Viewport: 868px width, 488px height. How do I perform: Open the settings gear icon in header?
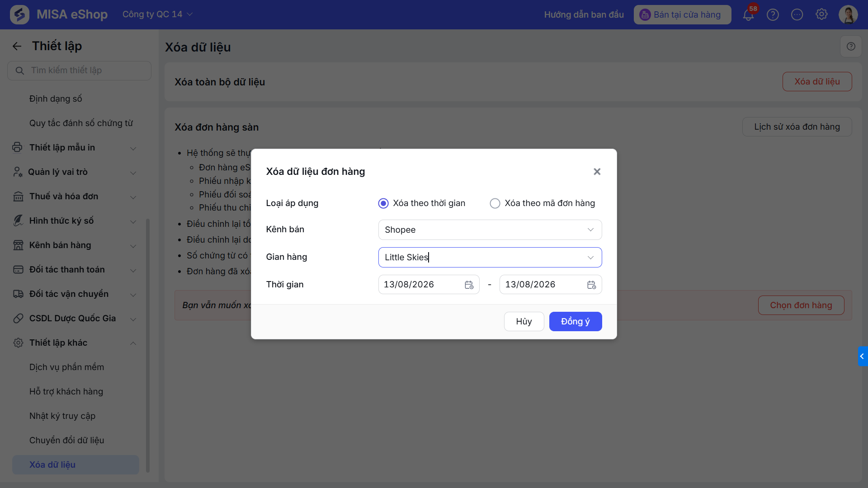(821, 14)
